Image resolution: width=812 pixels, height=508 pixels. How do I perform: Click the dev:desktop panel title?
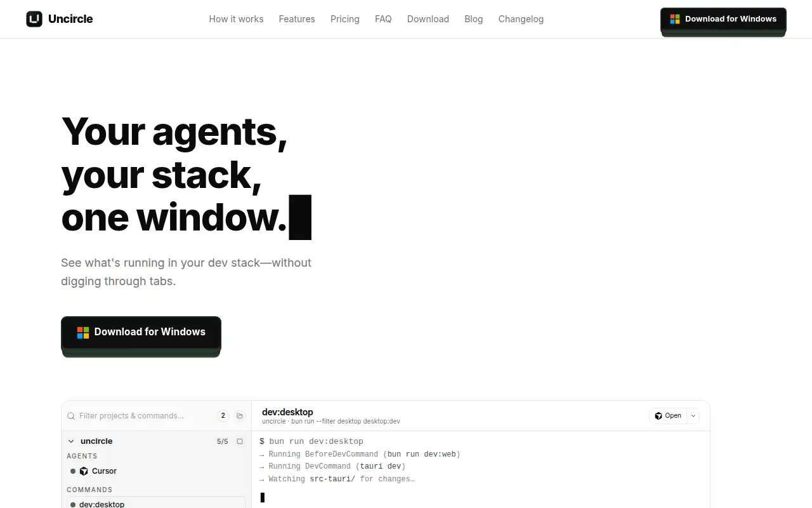point(287,412)
